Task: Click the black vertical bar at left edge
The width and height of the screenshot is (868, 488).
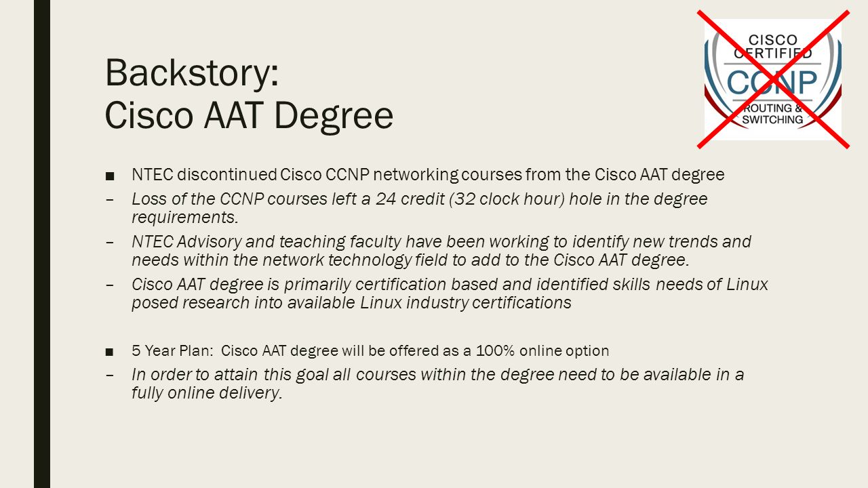Action: (42, 244)
